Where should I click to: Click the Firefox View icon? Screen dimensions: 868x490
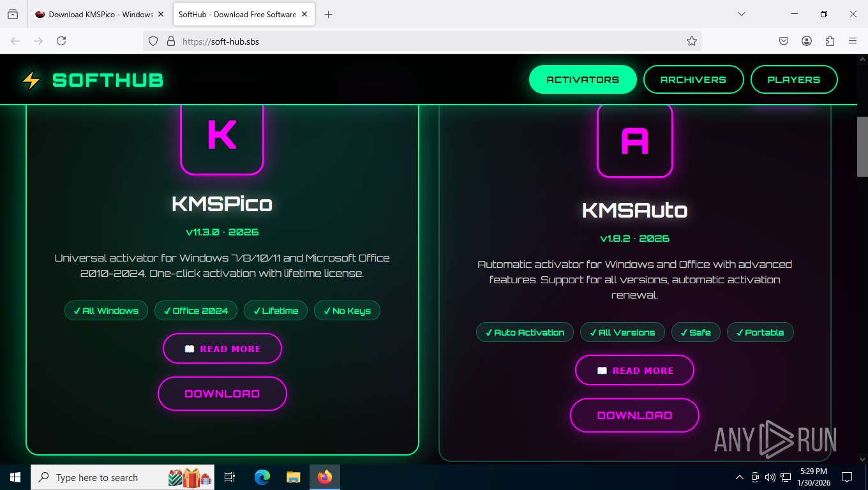(13, 14)
